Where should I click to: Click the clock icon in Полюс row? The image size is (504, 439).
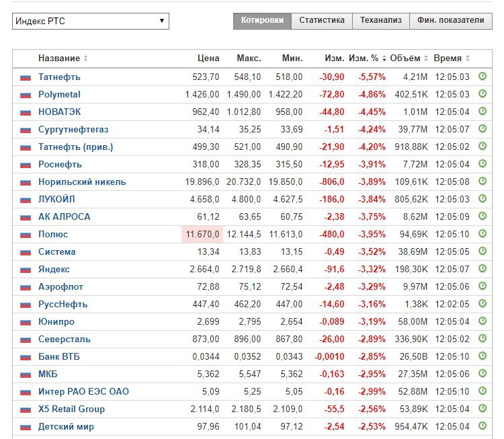(482, 233)
